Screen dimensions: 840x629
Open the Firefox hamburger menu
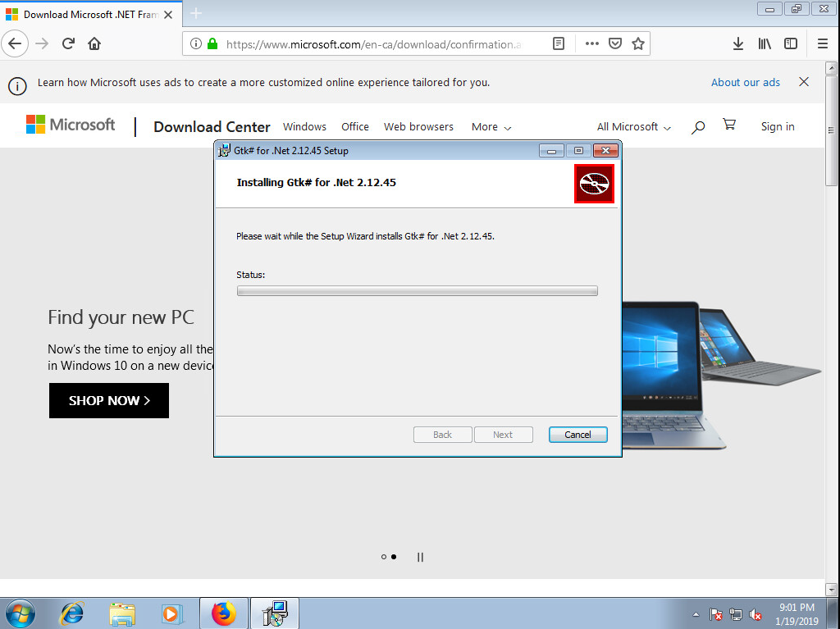823,43
